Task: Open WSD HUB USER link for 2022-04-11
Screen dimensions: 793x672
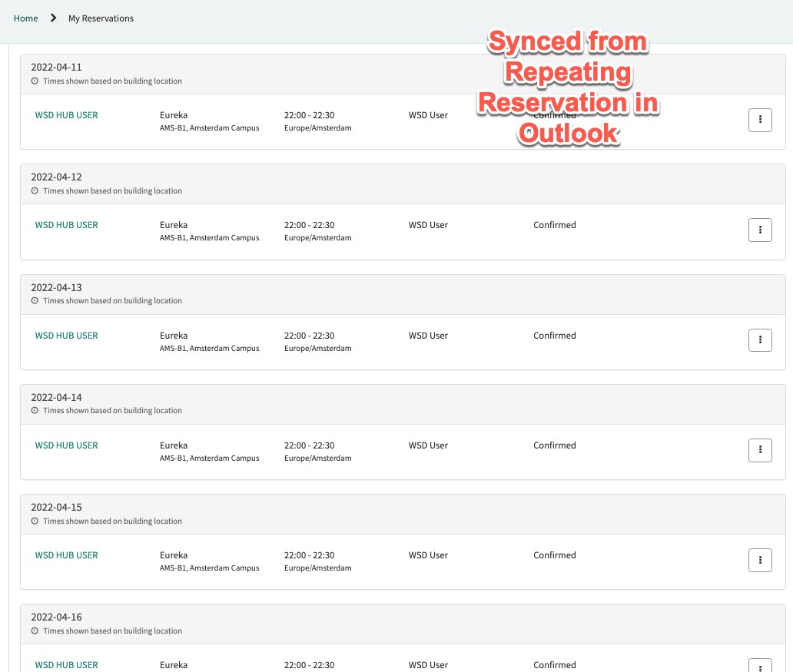Action: (x=66, y=115)
